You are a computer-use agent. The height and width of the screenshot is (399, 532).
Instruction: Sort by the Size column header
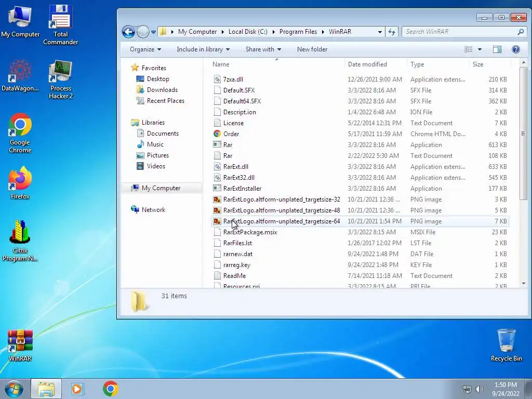490,64
